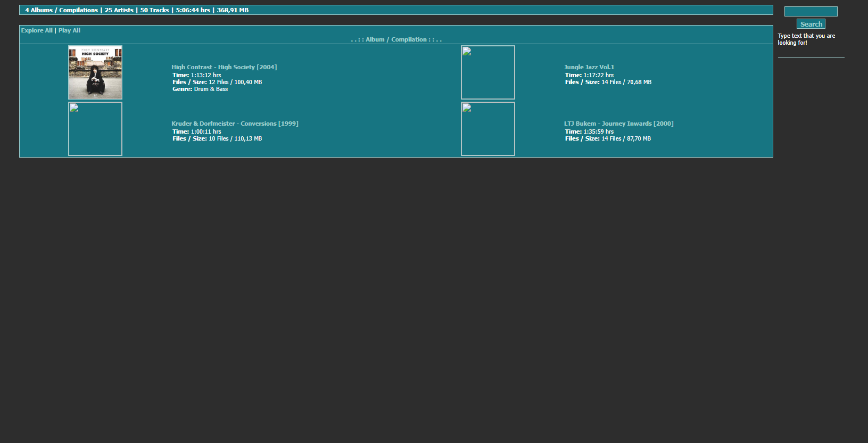The image size is (868, 443).
Task: Select Jungle Jazz '14 Files / 70,68 MB' text
Action: click(626, 82)
